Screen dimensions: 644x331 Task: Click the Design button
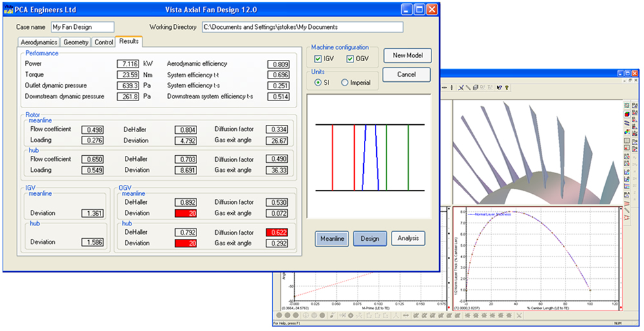pyautogui.click(x=370, y=239)
